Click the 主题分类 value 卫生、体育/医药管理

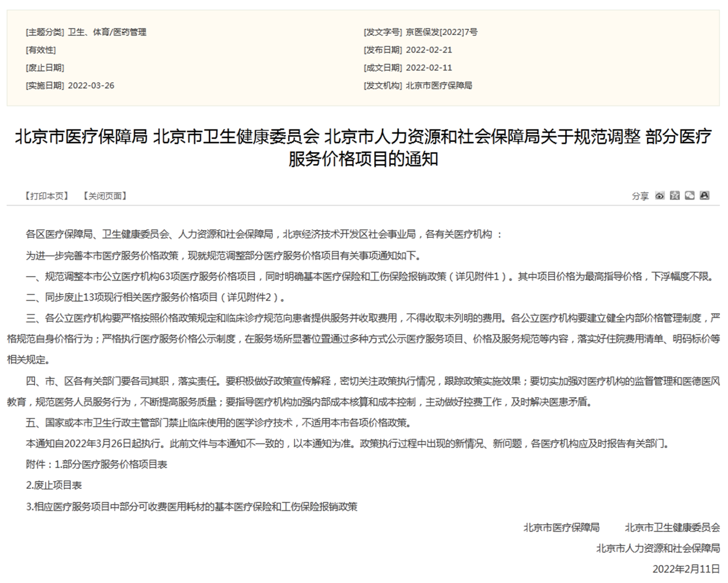pos(107,32)
